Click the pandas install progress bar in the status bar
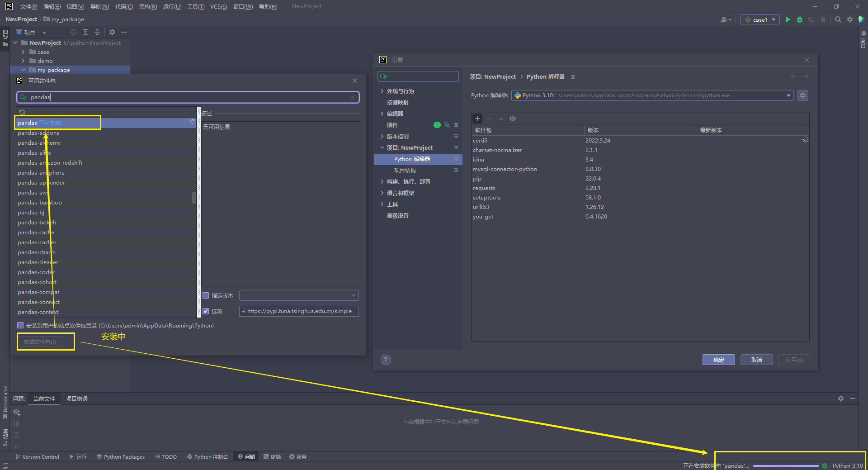 tap(786, 466)
